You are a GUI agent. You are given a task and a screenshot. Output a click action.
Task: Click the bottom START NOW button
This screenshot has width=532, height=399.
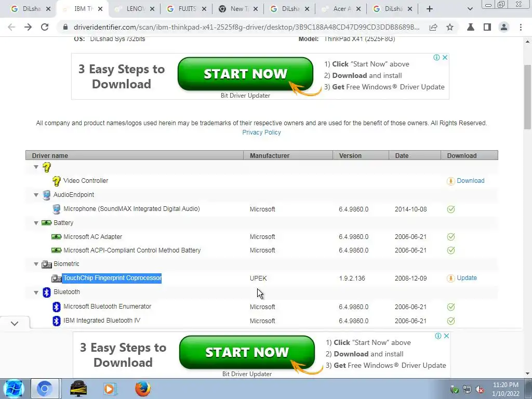[247, 353]
